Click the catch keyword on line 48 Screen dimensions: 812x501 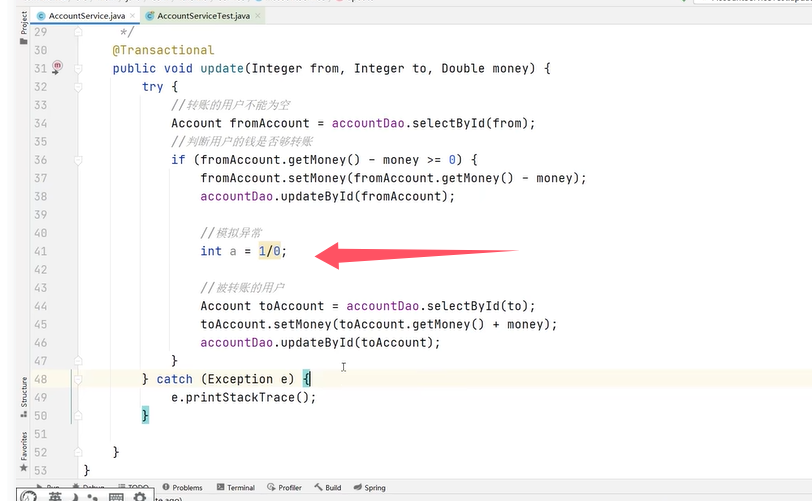coord(175,379)
